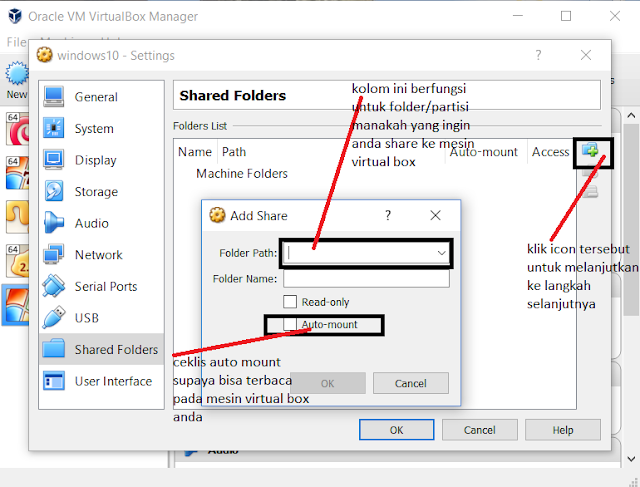Open the Serial Ports settings category
The width and height of the screenshot is (640, 487).
(x=101, y=286)
